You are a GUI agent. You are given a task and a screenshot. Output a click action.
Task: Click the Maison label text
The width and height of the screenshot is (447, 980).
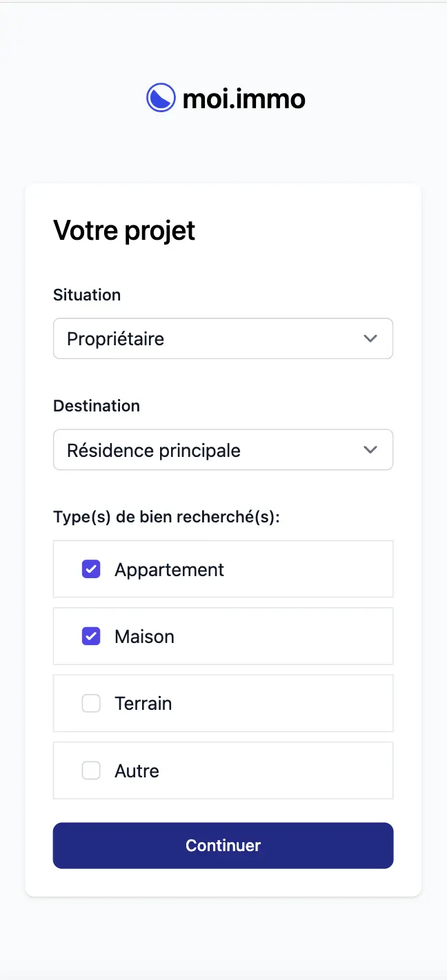144,635
